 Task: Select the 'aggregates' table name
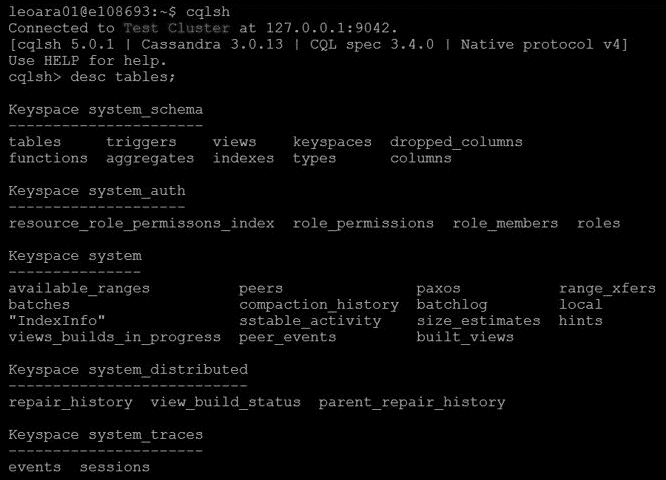point(150,159)
